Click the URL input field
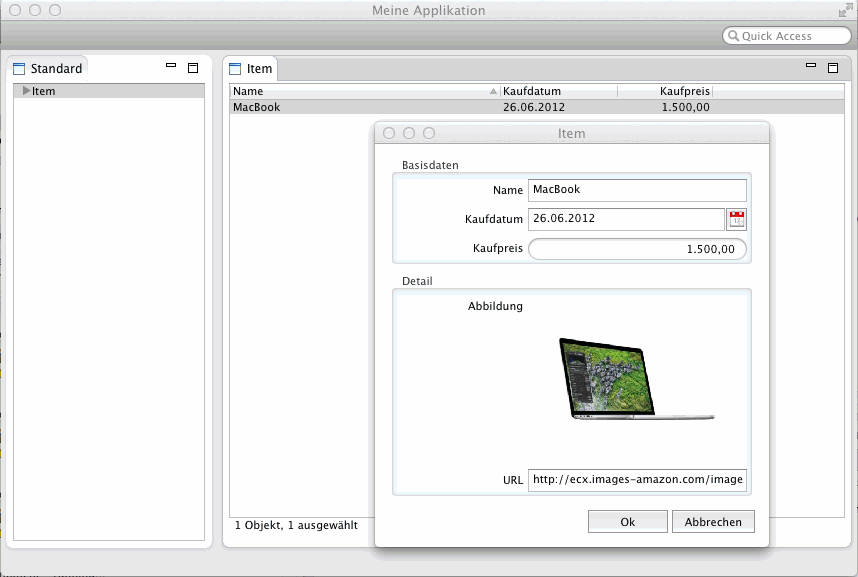Image resolution: width=858 pixels, height=577 pixels. click(x=637, y=480)
